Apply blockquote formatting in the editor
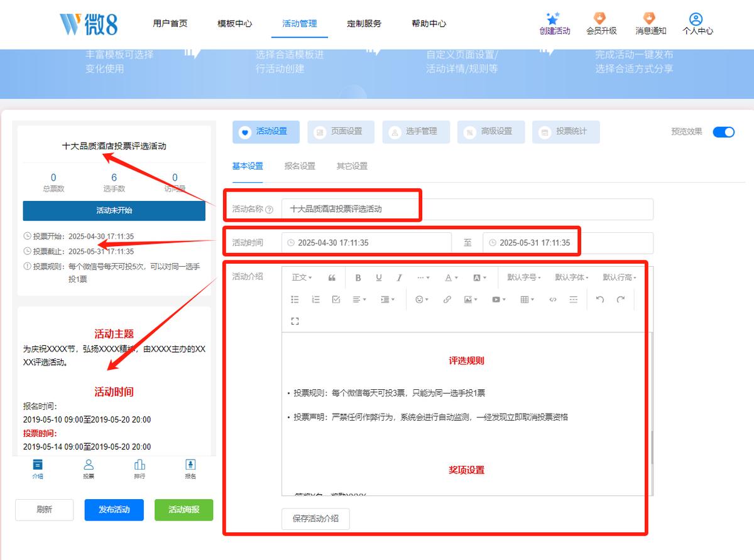The height and width of the screenshot is (560, 754). (x=332, y=277)
